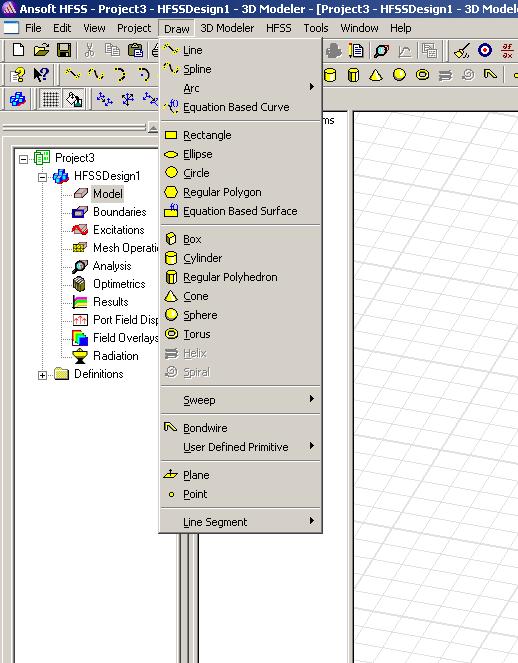The height and width of the screenshot is (663, 518).
Task: Choose Regular Polygon from Draw menu
Action: click(240, 192)
